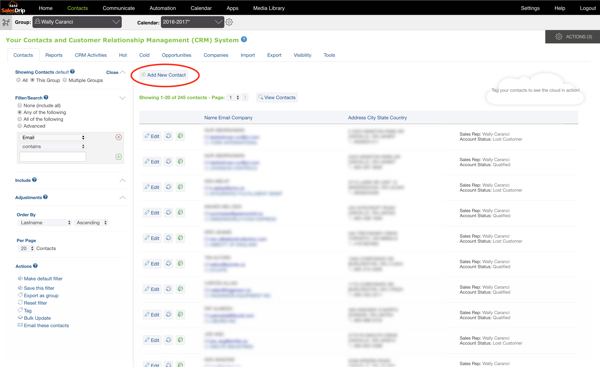The width and height of the screenshot is (600, 367).
Task: Open the Communicate menu
Action: pos(119,8)
